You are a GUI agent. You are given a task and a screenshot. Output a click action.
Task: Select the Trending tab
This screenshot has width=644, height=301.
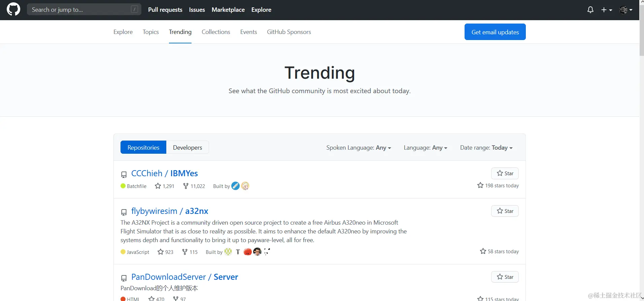pyautogui.click(x=180, y=32)
